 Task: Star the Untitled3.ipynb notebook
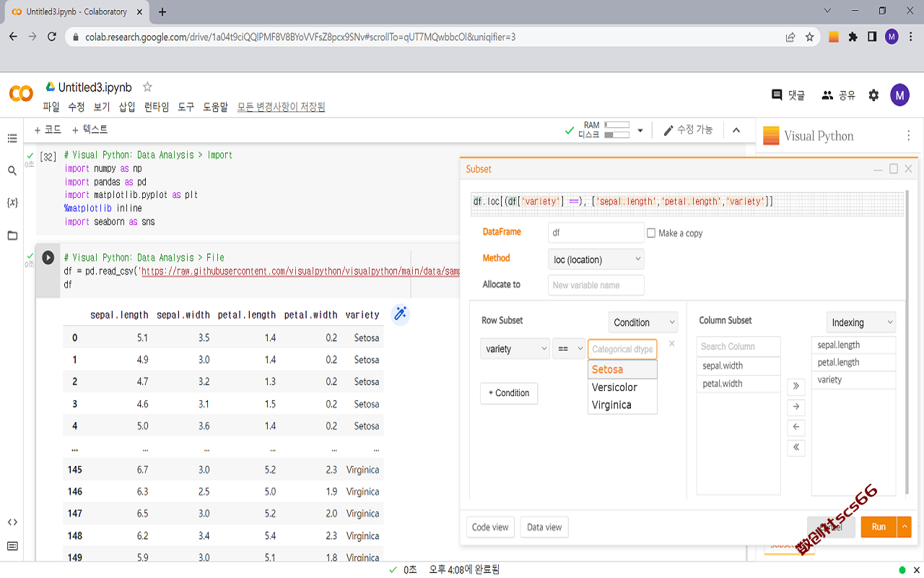pos(147,87)
